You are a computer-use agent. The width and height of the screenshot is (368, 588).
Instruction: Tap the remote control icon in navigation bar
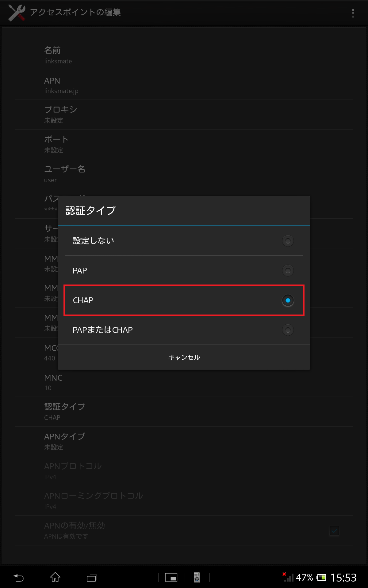pos(197,577)
